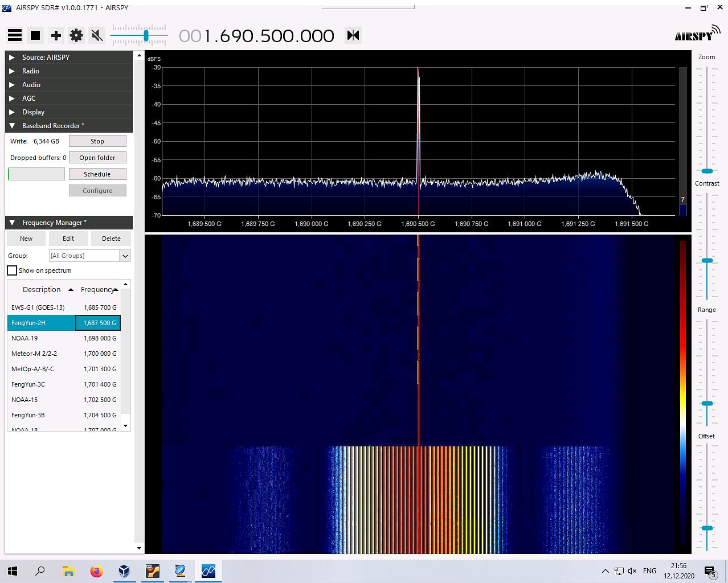Open the hamburger main menu
This screenshot has width=728, height=583.
pyautogui.click(x=15, y=35)
